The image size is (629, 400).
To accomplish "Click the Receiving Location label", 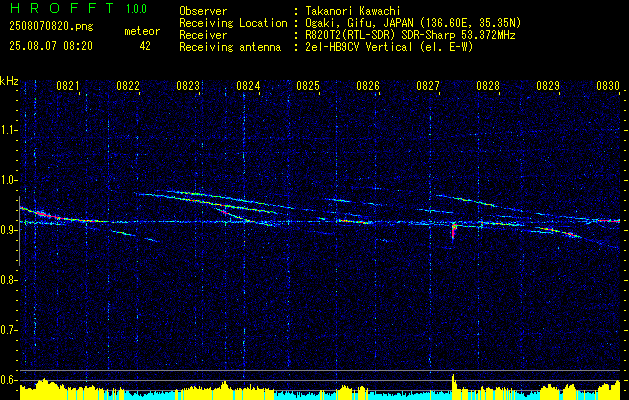I will point(233,23).
